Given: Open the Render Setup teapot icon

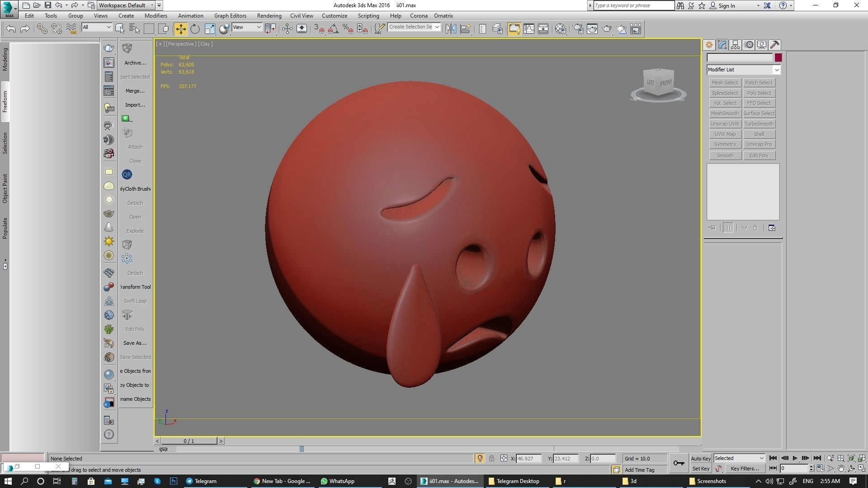Looking at the screenshot, I should [x=578, y=29].
